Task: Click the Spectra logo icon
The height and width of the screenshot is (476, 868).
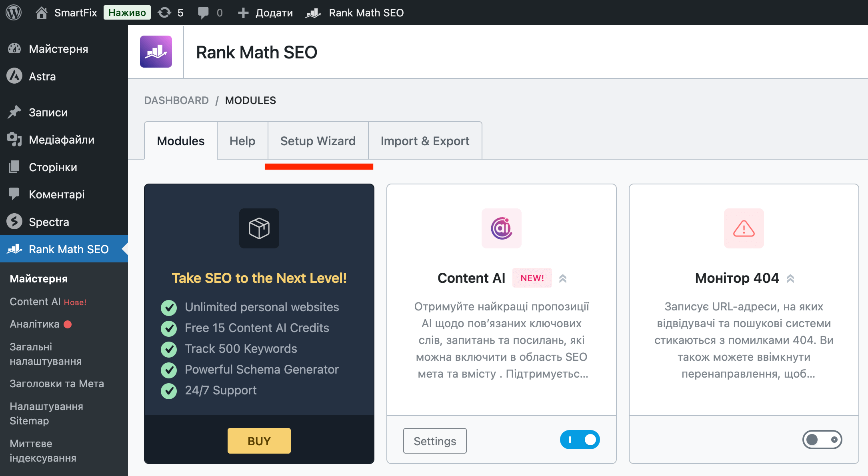Action: click(x=14, y=221)
